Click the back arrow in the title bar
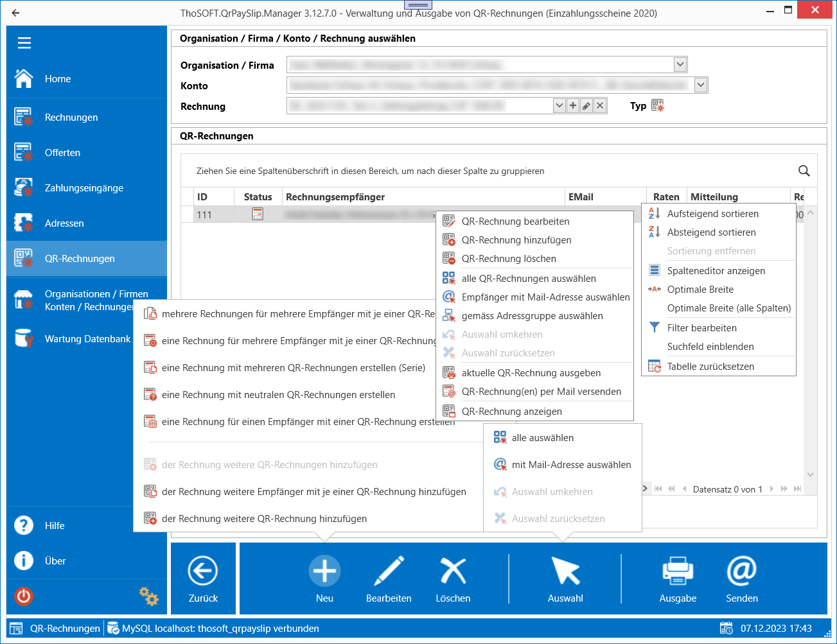The image size is (837, 644). pyautogui.click(x=16, y=13)
